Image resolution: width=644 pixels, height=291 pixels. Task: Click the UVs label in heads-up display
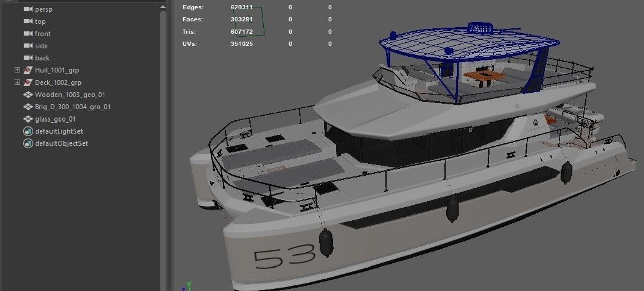pyautogui.click(x=190, y=44)
